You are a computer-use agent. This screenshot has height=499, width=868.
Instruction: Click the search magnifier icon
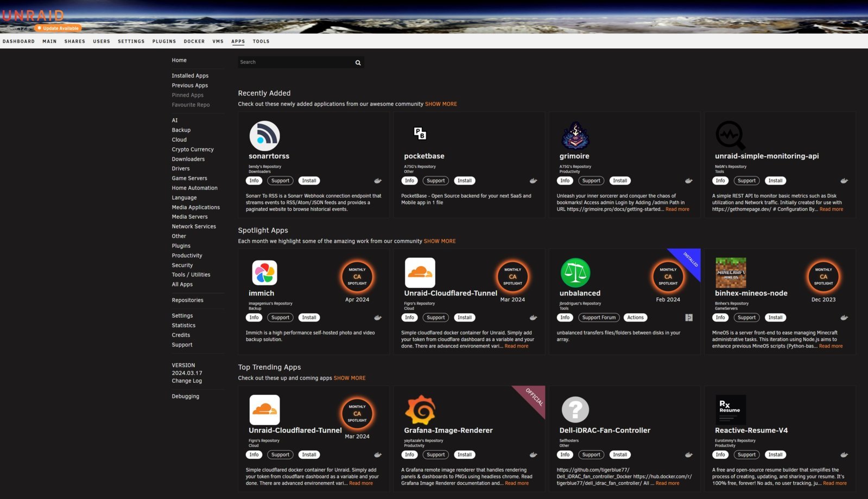click(x=358, y=62)
